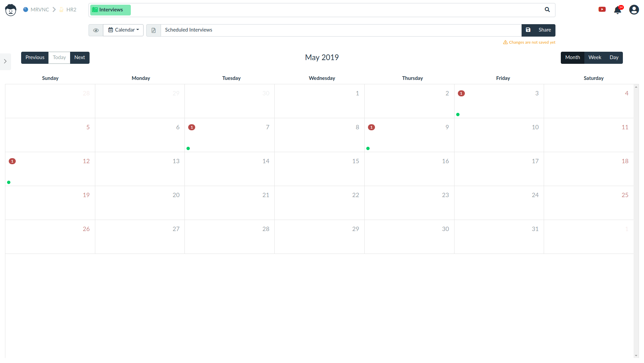The image size is (644, 363).
Task: Click the HR2 breadcrumb folder
Action: 71,10
